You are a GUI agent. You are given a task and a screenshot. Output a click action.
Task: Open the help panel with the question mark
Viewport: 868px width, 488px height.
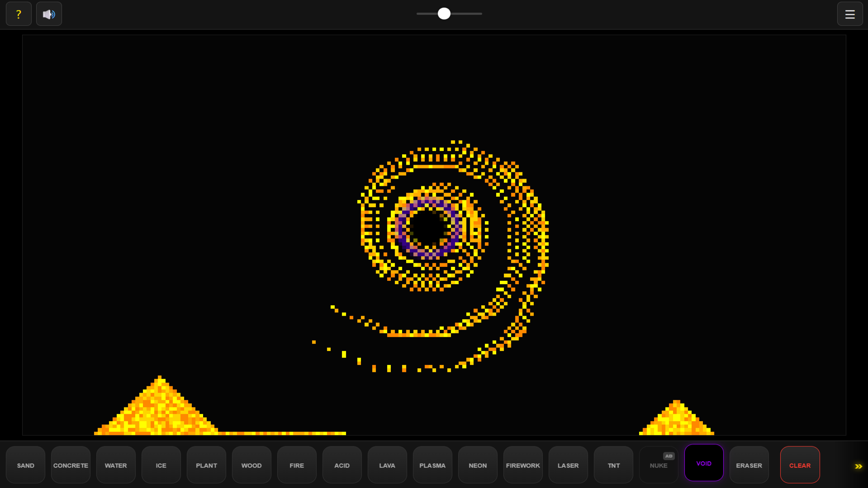click(x=19, y=14)
